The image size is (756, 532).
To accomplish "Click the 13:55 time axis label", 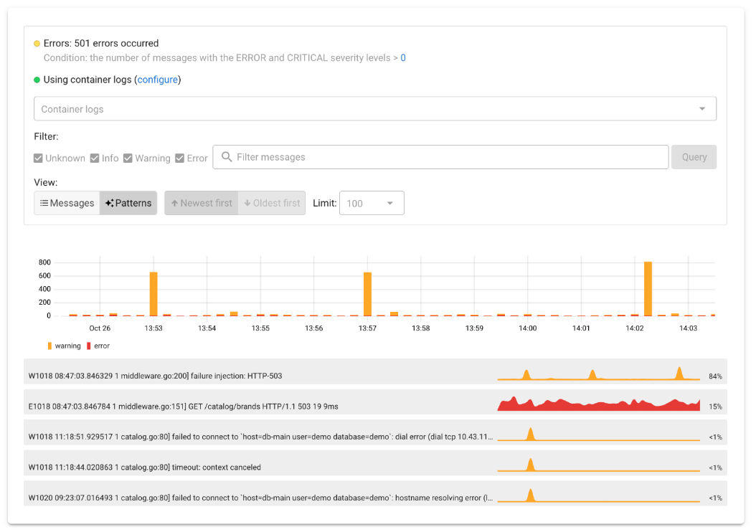I will [x=260, y=328].
